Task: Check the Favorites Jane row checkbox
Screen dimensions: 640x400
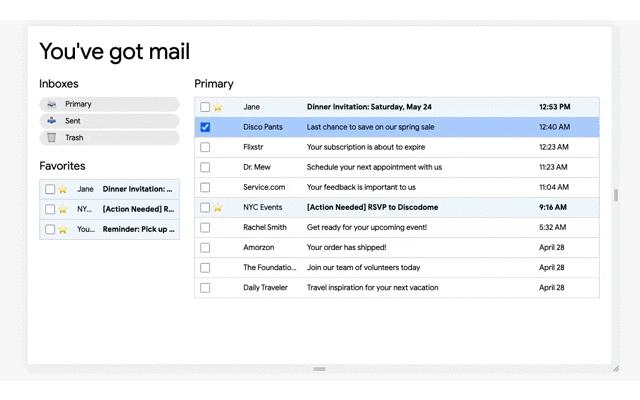Action: (50, 189)
